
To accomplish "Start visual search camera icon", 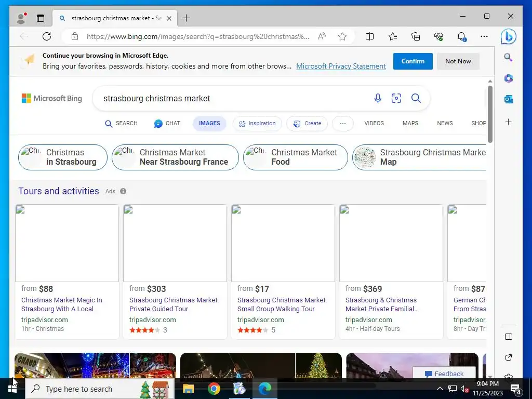I will coord(396,98).
